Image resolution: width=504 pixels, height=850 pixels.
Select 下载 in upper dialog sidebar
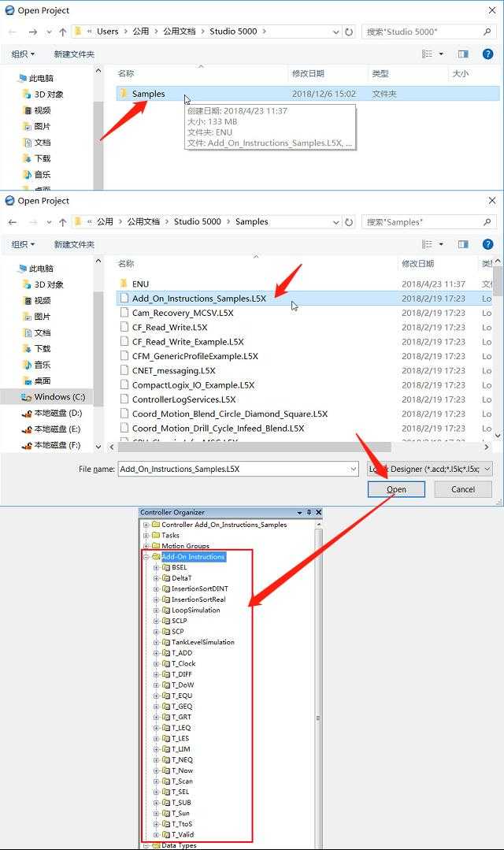[37, 159]
